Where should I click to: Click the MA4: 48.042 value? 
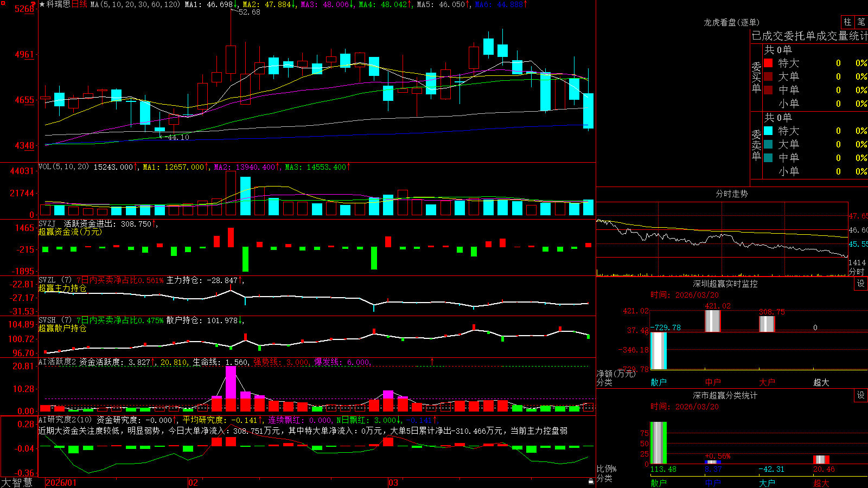(383, 4)
